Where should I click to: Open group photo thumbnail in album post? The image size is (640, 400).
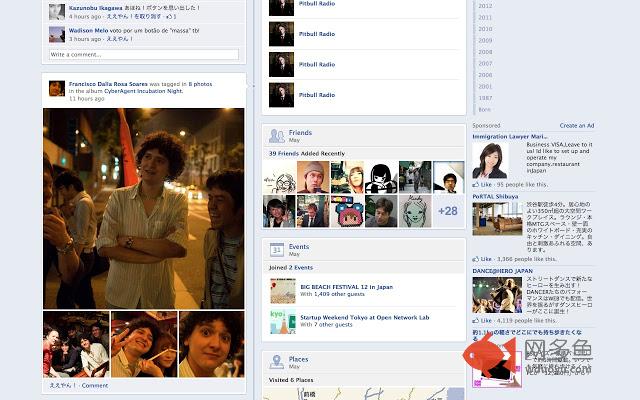coord(76,344)
